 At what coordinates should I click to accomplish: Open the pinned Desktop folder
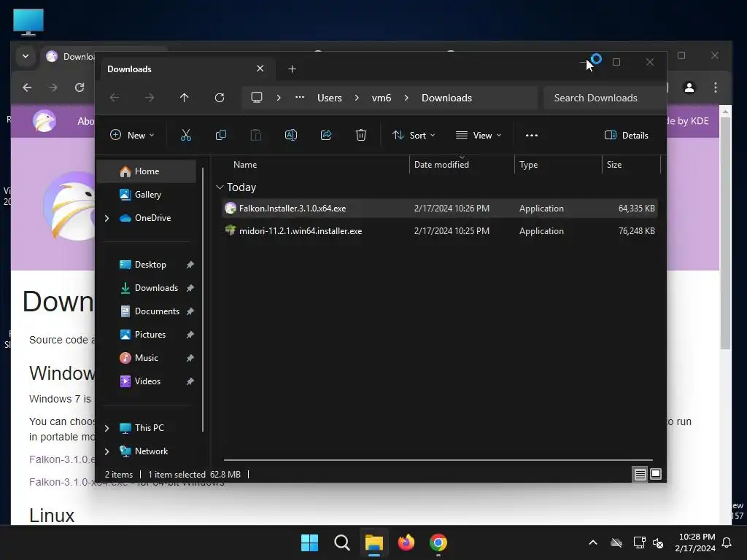[x=150, y=265]
